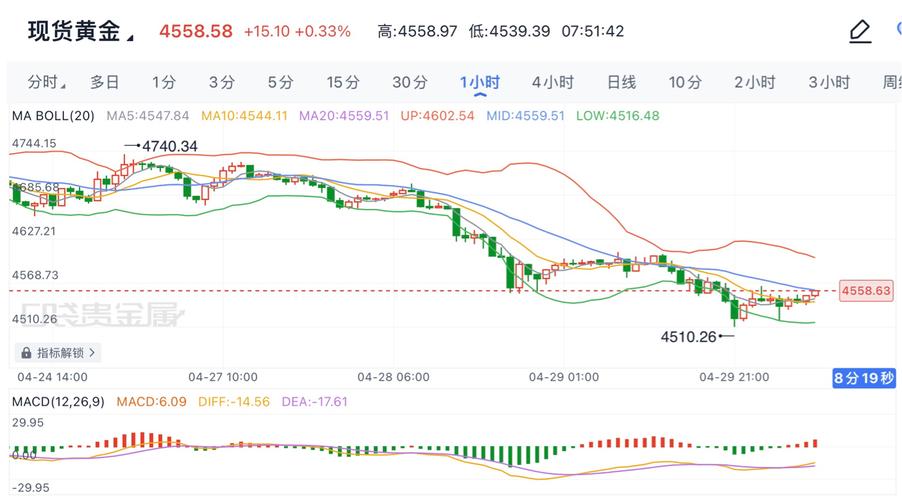Switch to the 日线 daily chart tab
This screenshot has width=902, height=500.
click(x=621, y=83)
